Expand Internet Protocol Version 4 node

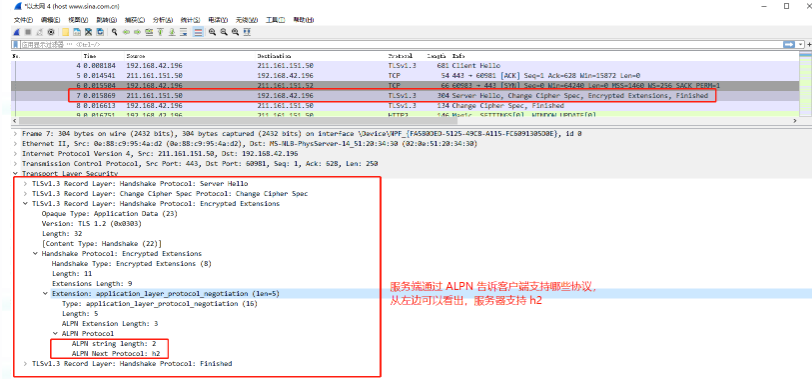[x=17, y=153]
